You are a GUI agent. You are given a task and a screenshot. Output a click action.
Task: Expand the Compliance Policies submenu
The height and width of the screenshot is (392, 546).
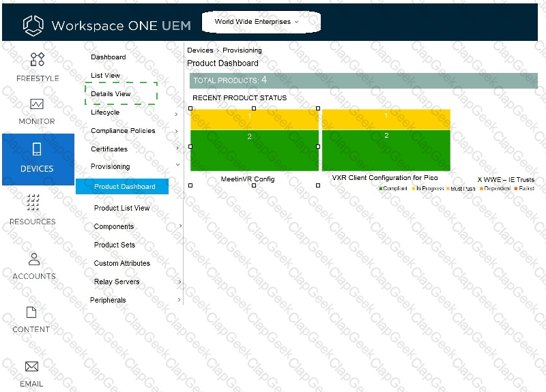176,132
